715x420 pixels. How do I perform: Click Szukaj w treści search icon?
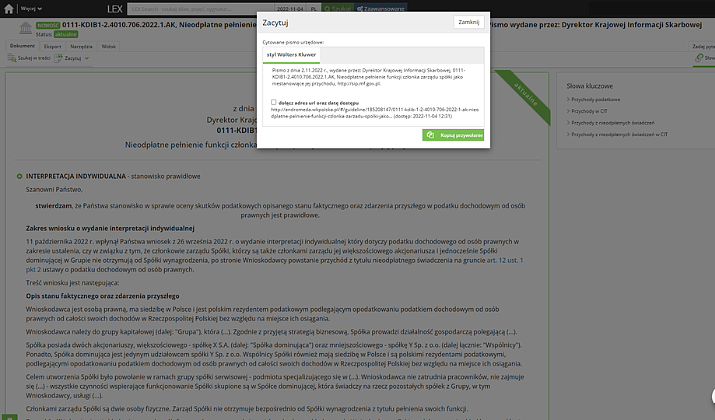coord(12,58)
